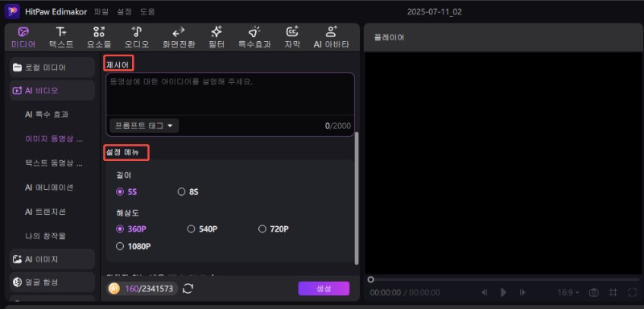Open the 파일 menu
644x309 pixels.
click(101, 11)
